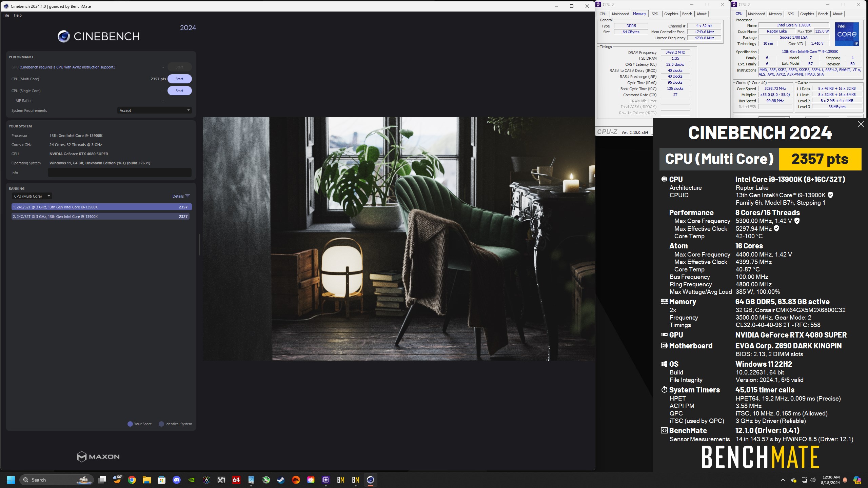The height and width of the screenshot is (488, 868).
Task: Click the Details link in Ranking
Action: pyautogui.click(x=178, y=196)
